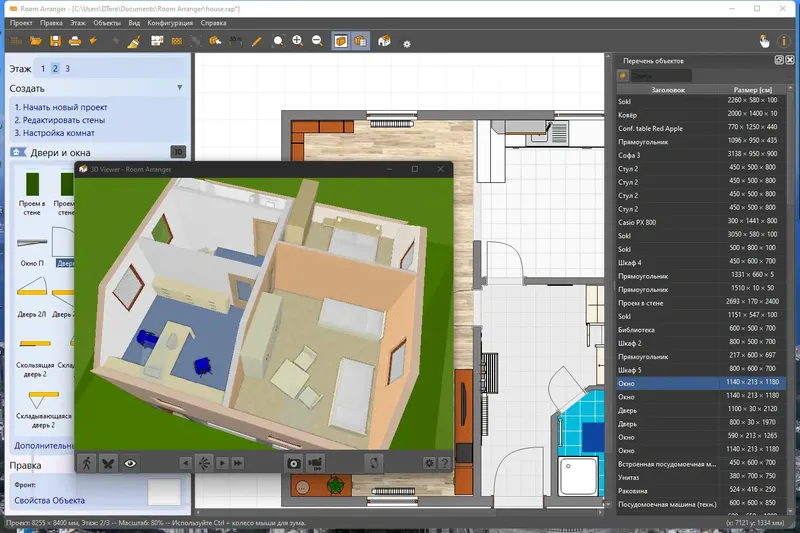Click the broom clean-up tool icon
This screenshot has width=800, height=533.
134,41
